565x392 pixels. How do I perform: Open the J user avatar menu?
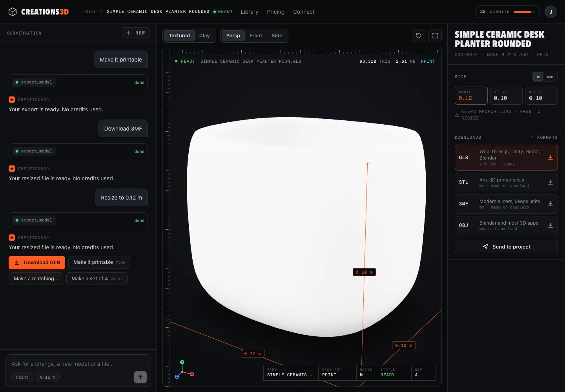pos(551,12)
